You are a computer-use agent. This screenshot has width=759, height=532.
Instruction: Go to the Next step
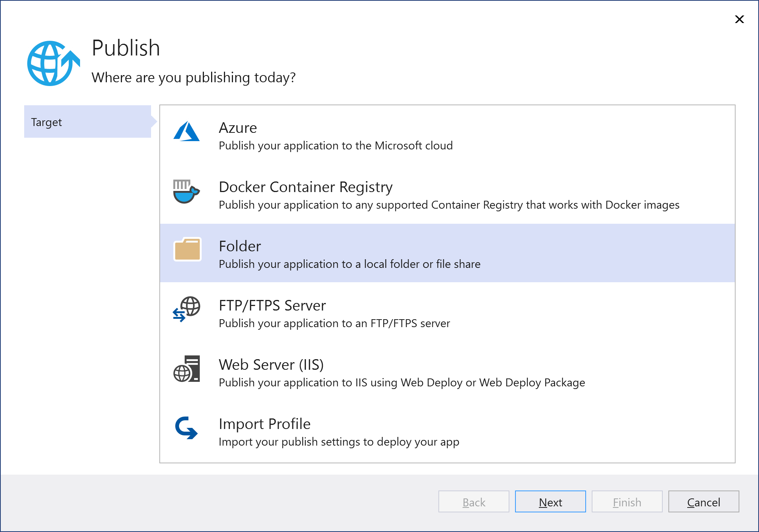click(x=550, y=501)
